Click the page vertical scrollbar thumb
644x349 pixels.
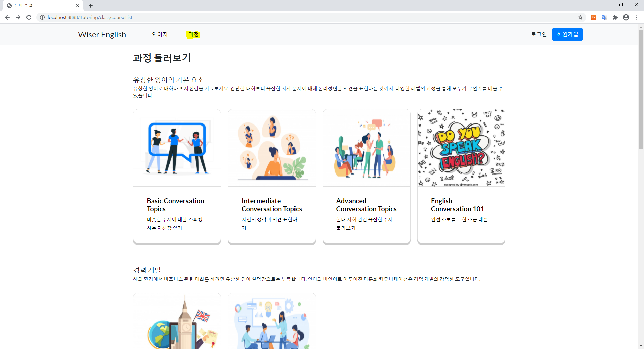click(641, 89)
